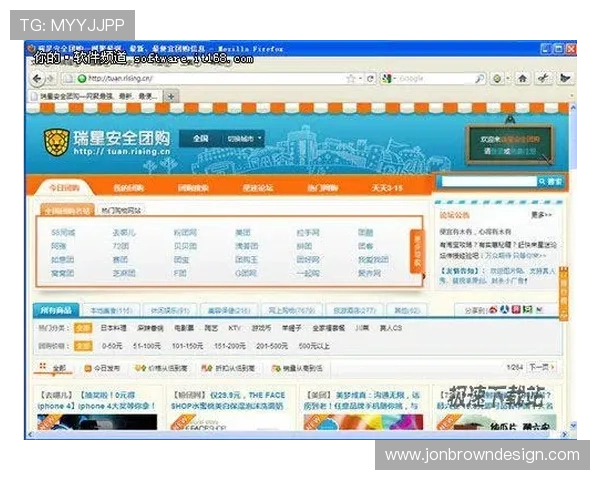This screenshot has height=480, width=600.
Task: Open the search engine chooser dropdown
Action: point(394,79)
